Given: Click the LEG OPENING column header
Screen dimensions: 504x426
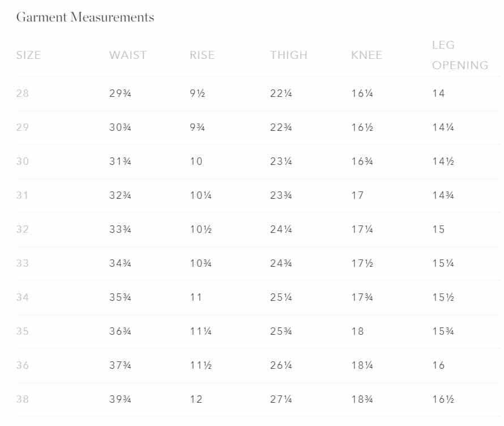Looking at the screenshot, I should pos(460,55).
